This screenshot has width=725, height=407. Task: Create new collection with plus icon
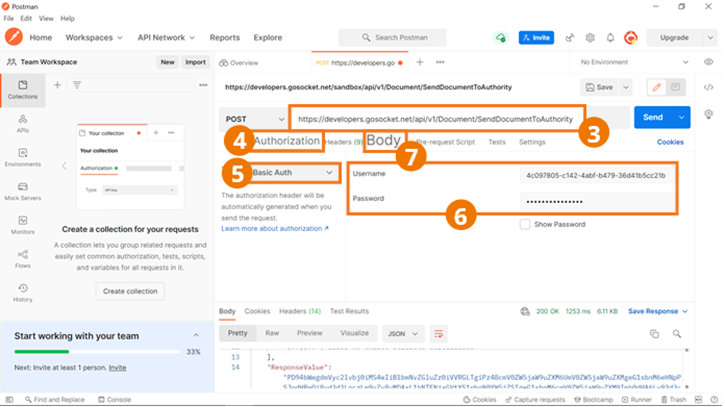57,85
